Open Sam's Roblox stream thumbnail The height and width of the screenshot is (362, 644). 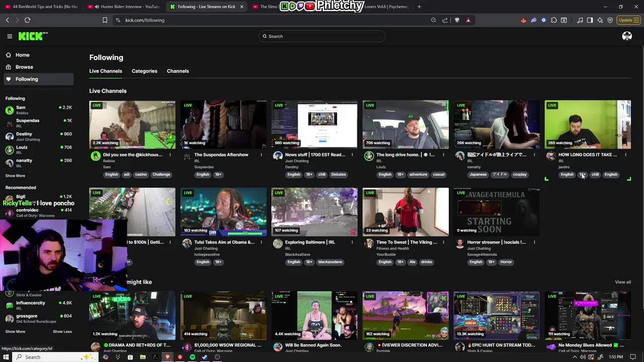click(x=132, y=125)
